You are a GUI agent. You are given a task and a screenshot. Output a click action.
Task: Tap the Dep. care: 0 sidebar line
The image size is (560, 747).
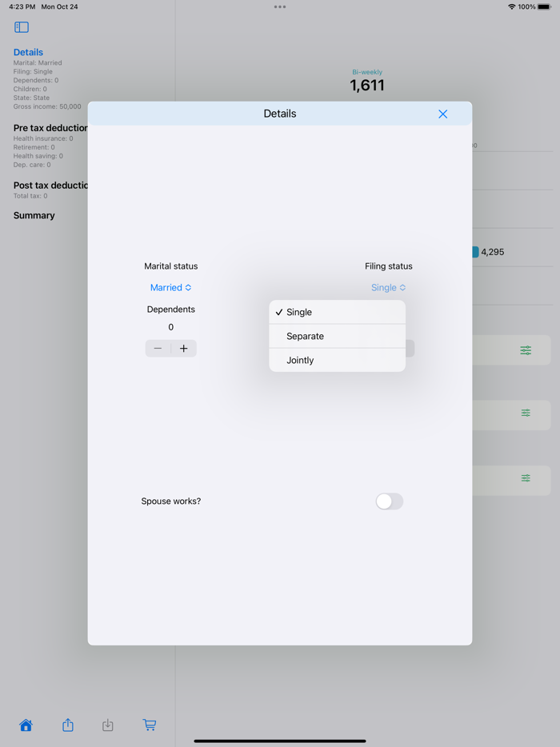[x=32, y=165]
